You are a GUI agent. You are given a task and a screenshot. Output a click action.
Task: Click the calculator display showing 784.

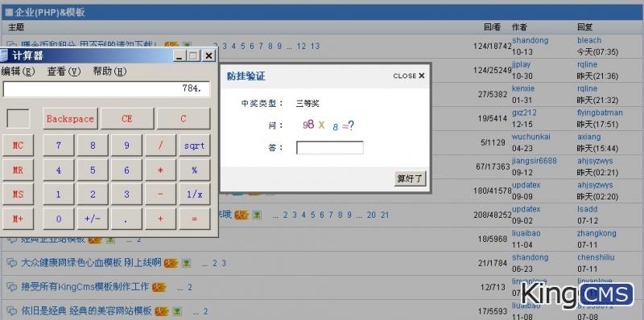(x=106, y=89)
